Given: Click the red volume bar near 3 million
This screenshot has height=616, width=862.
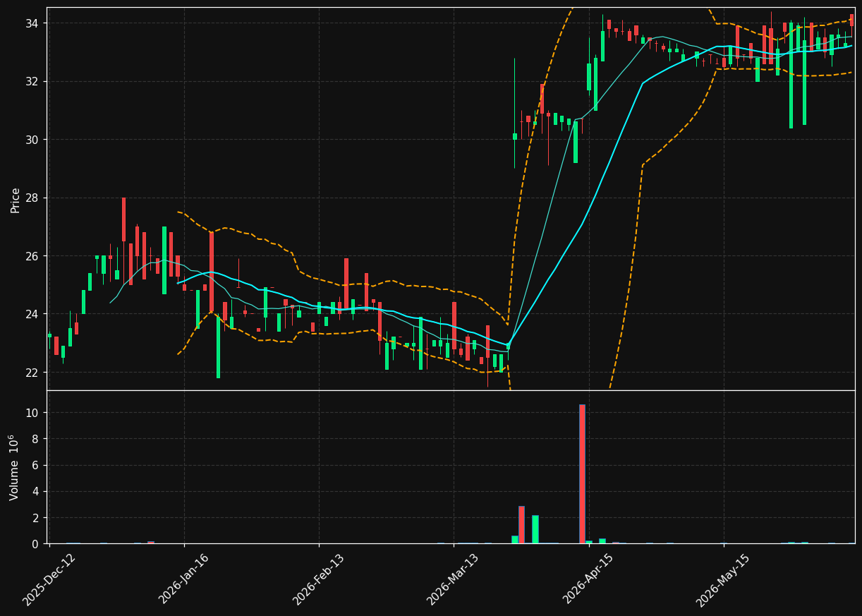Looking at the screenshot, I should pyautogui.click(x=521, y=524).
